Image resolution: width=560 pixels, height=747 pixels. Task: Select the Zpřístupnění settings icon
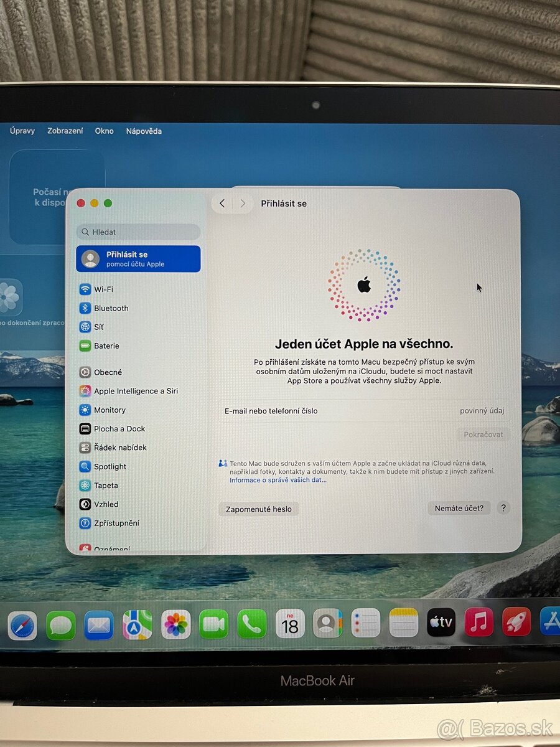[x=86, y=523]
